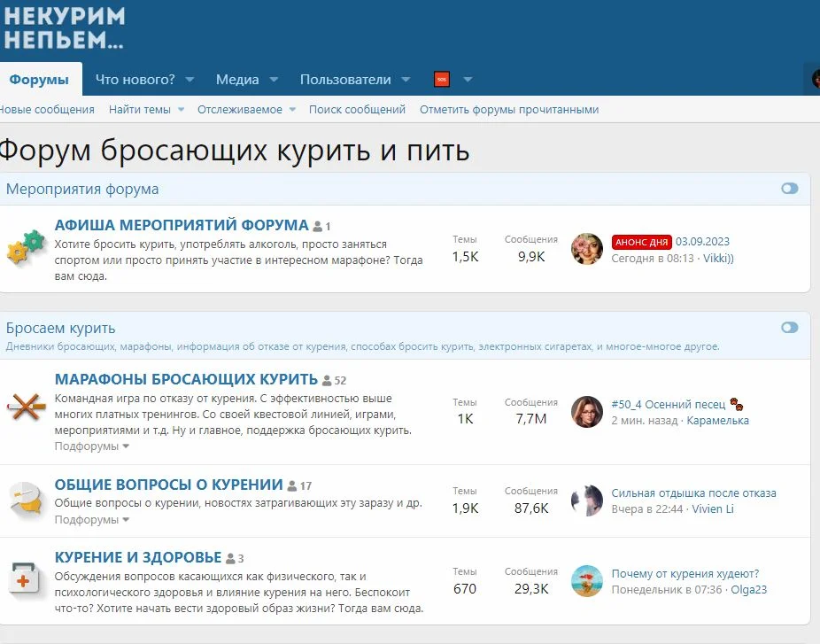
Task: Click the 9,9K messages count
Action: pos(531,256)
